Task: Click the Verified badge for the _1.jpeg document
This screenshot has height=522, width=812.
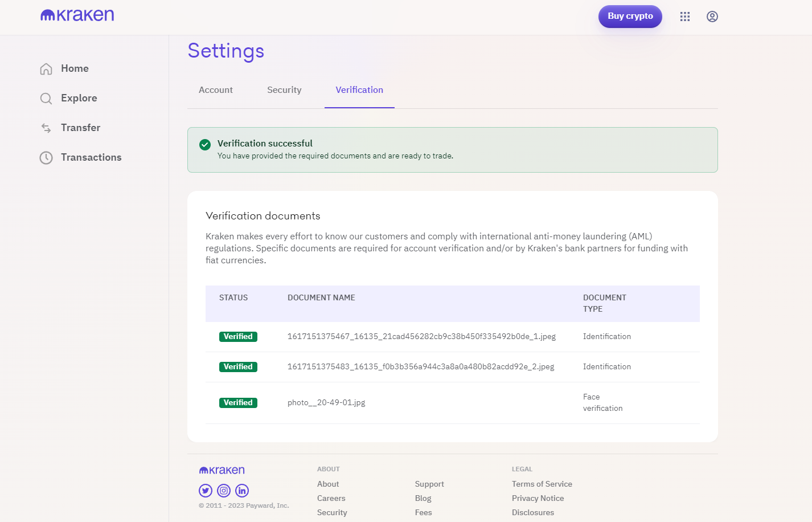Action: click(x=238, y=337)
